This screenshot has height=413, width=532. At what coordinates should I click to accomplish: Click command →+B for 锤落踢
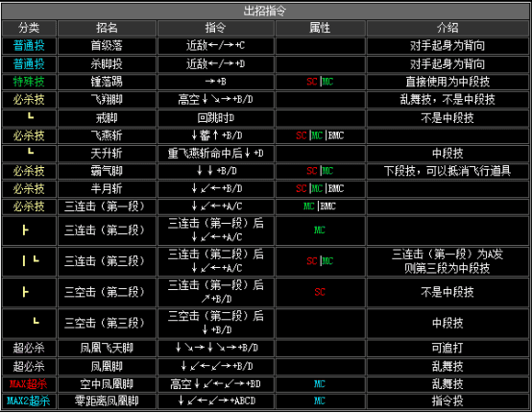tap(215, 82)
